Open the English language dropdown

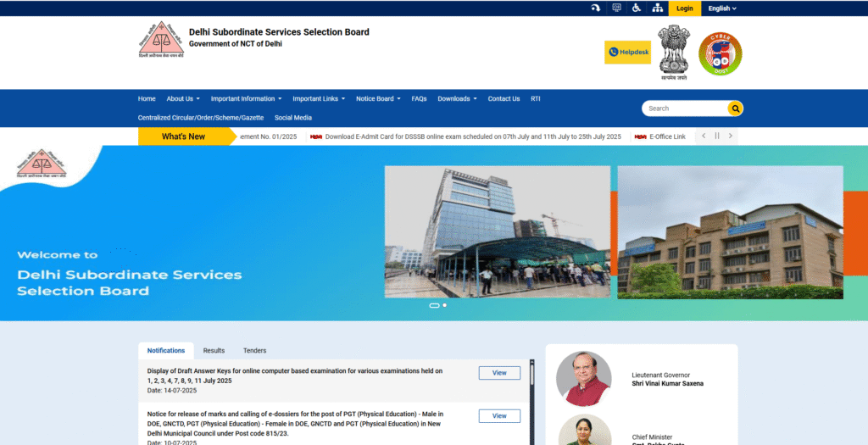pos(722,8)
